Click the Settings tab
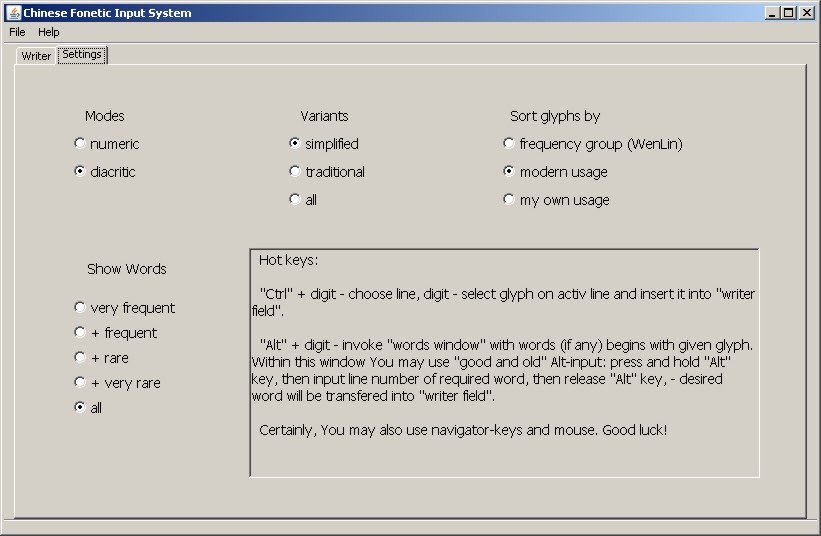The height and width of the screenshot is (536, 821). point(82,54)
